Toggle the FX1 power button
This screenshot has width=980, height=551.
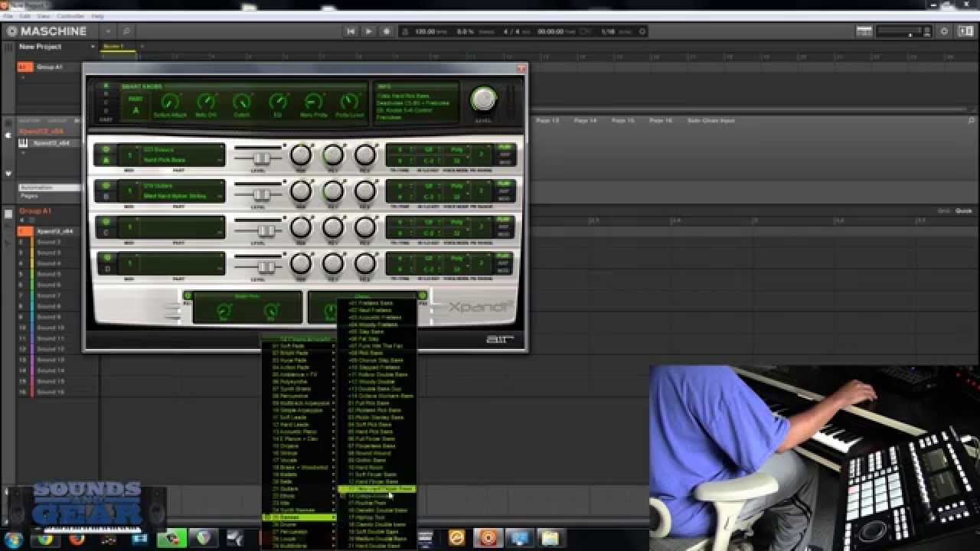click(188, 295)
